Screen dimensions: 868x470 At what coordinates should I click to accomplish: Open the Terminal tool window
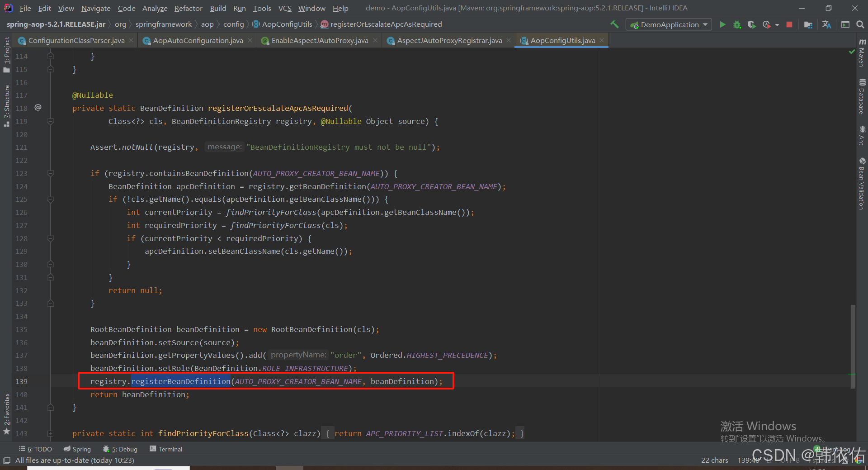166,449
